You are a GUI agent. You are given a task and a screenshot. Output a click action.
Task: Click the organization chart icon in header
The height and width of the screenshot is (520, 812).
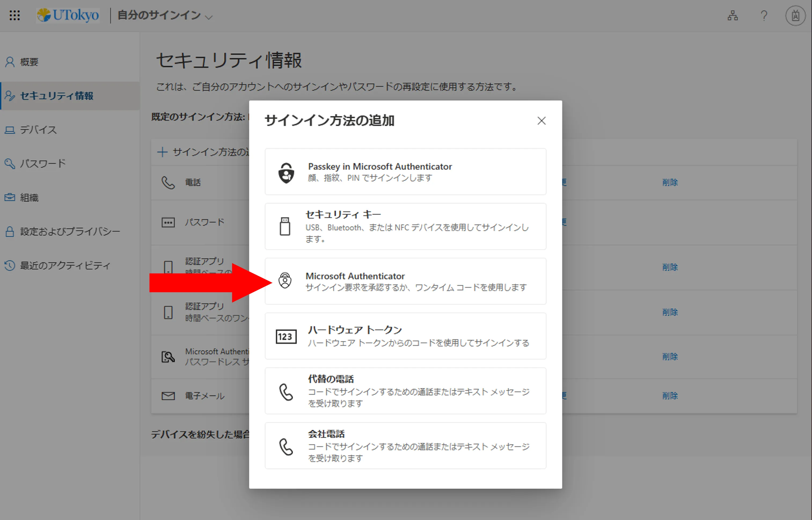[732, 16]
